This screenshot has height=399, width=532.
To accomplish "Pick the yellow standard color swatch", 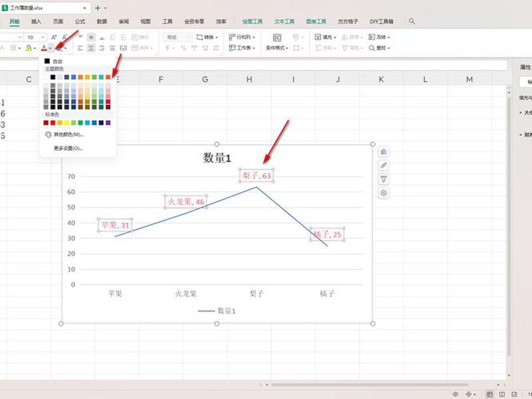I will pyautogui.click(x=66, y=123).
